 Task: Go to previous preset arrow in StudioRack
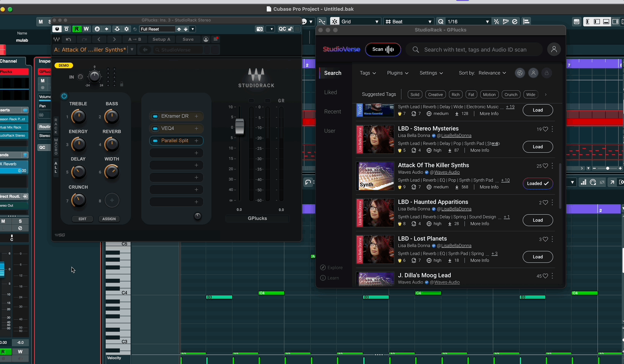99,39
